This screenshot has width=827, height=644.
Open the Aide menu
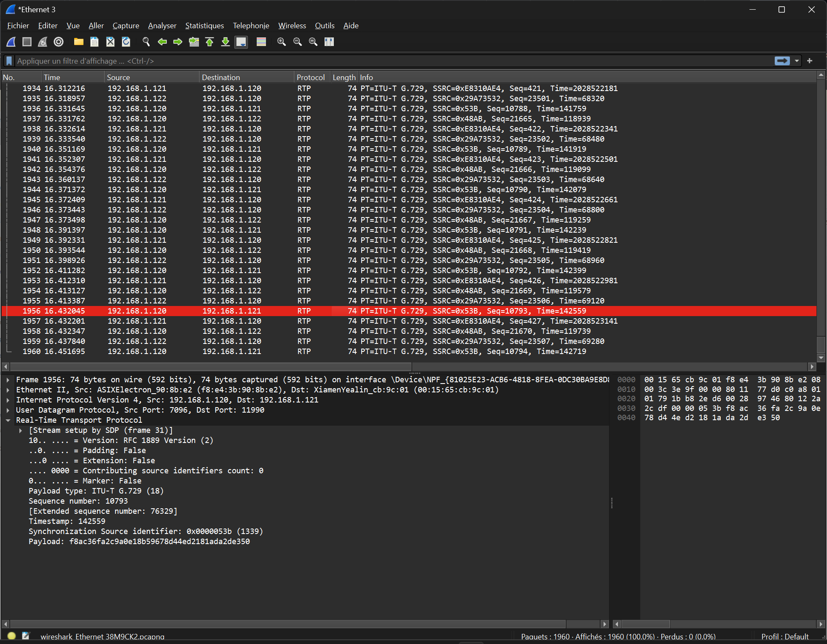pyautogui.click(x=351, y=26)
